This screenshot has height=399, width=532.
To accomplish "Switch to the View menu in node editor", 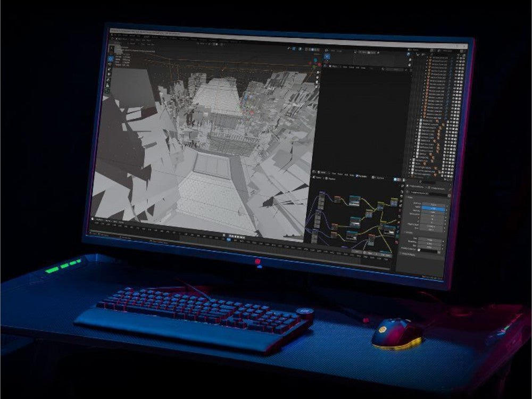I will pyautogui.click(x=334, y=173).
